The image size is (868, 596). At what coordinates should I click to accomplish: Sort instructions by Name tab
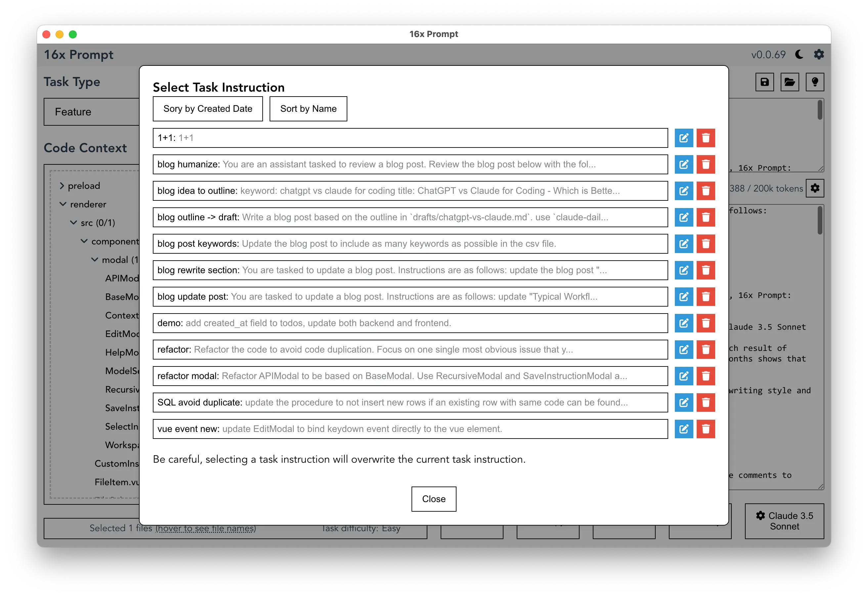coord(308,109)
